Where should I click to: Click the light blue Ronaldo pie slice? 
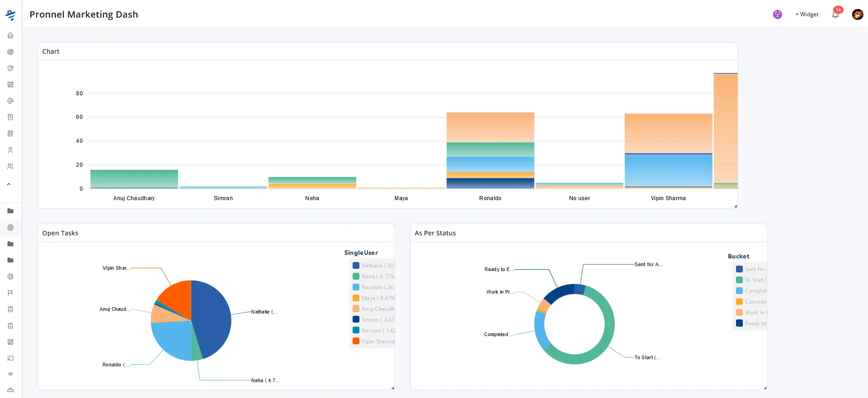174,339
